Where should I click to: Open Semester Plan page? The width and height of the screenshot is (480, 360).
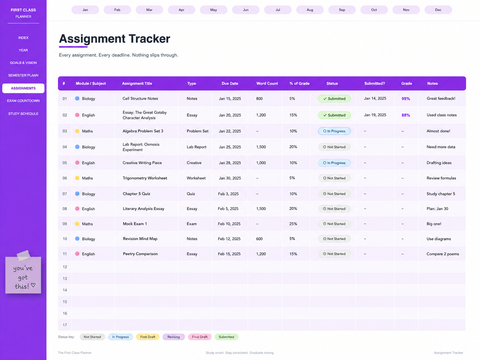[x=23, y=75]
